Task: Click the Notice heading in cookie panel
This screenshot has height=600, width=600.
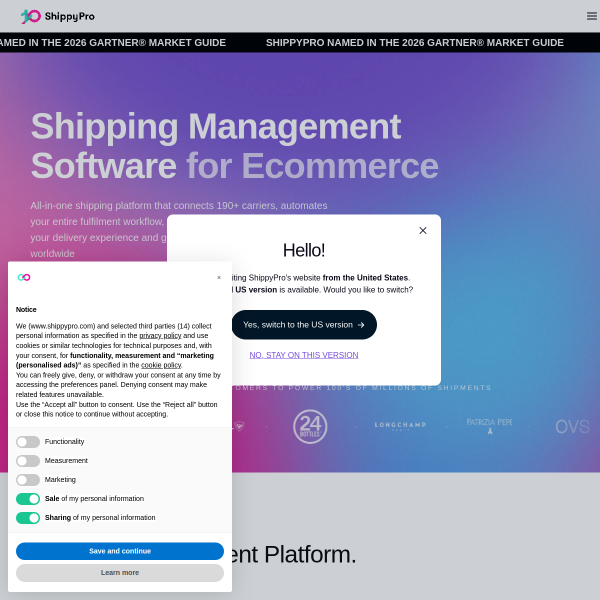Action: [26, 310]
